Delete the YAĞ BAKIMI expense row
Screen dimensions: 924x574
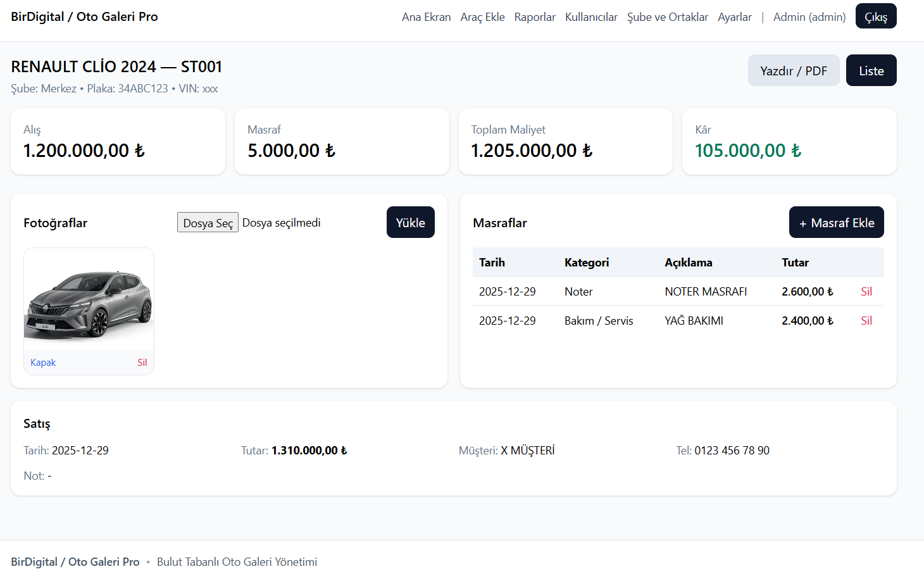point(866,321)
